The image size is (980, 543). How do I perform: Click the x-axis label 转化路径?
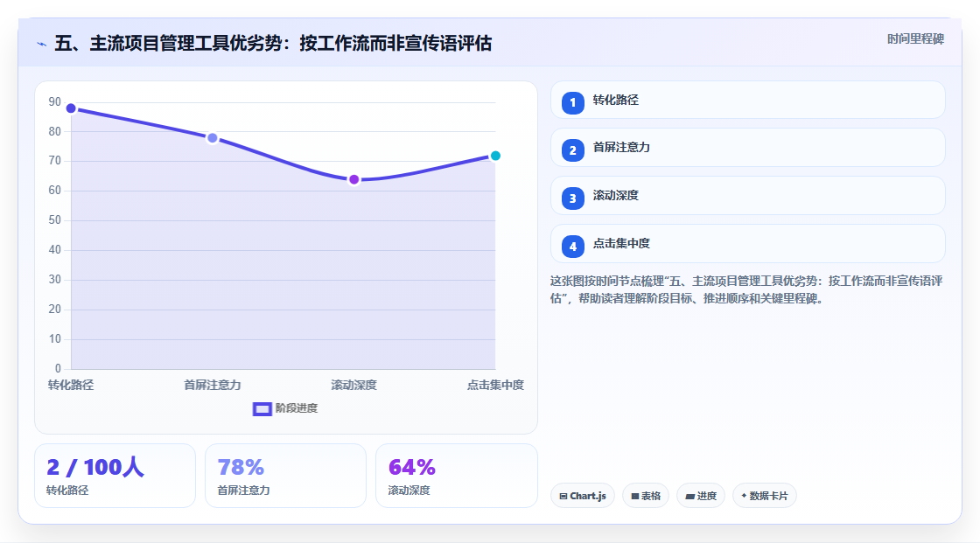coord(71,385)
